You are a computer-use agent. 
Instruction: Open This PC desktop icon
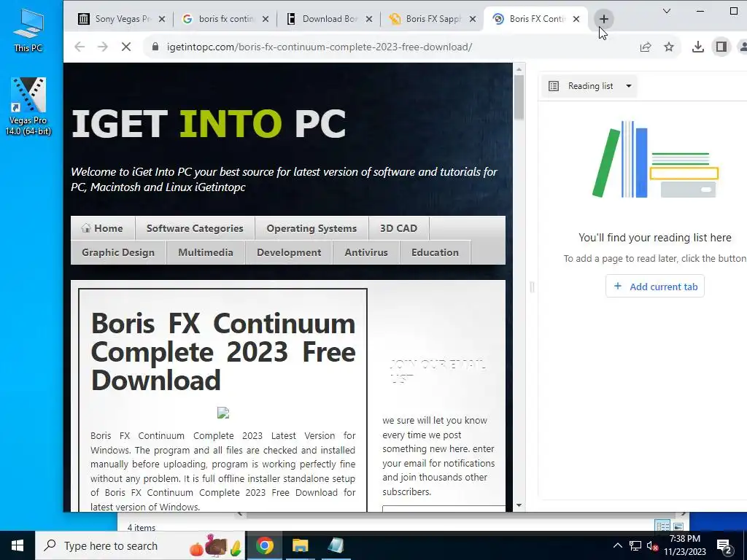coord(28,29)
